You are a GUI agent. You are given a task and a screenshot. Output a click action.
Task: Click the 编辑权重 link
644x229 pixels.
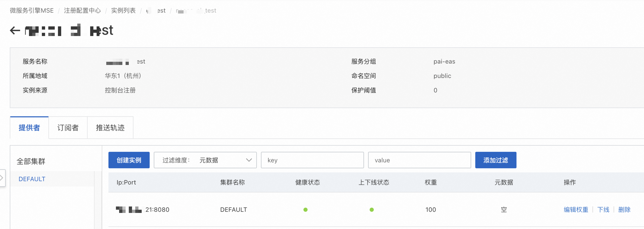tap(576, 210)
